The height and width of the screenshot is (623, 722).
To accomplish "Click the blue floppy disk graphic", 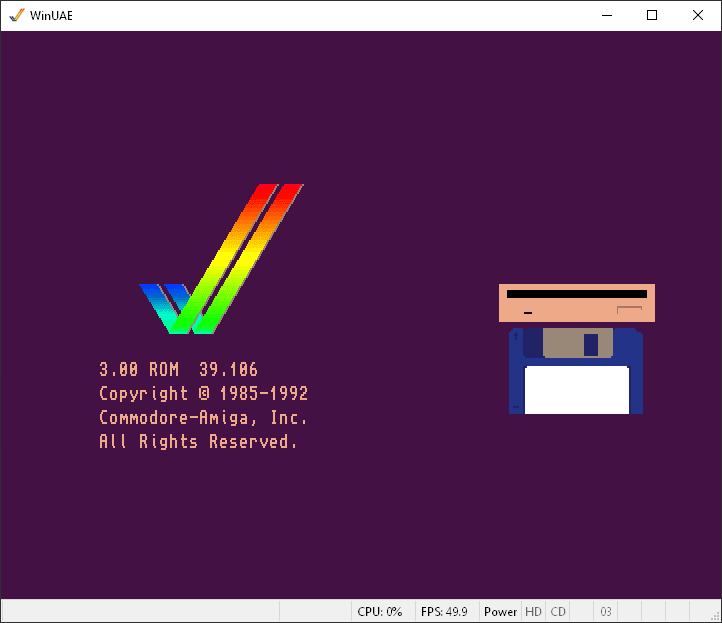I will pos(576,371).
